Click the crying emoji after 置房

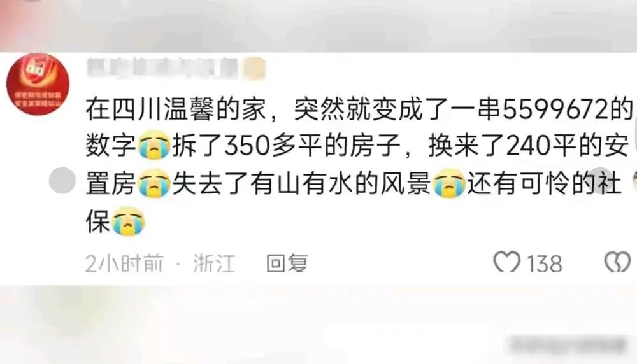[x=154, y=183]
